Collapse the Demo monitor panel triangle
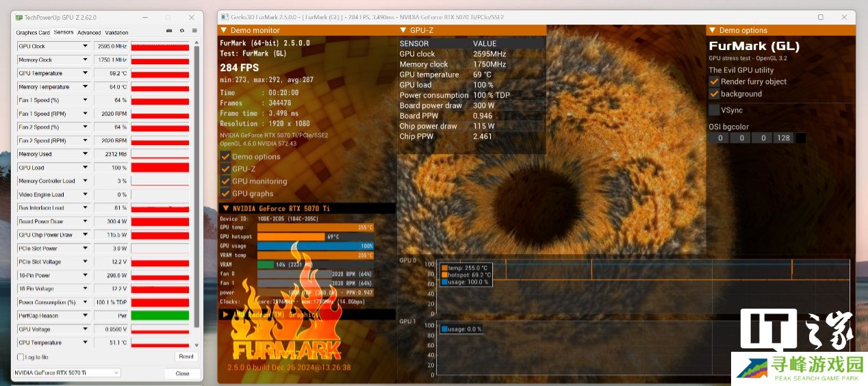868x386 pixels. click(223, 30)
